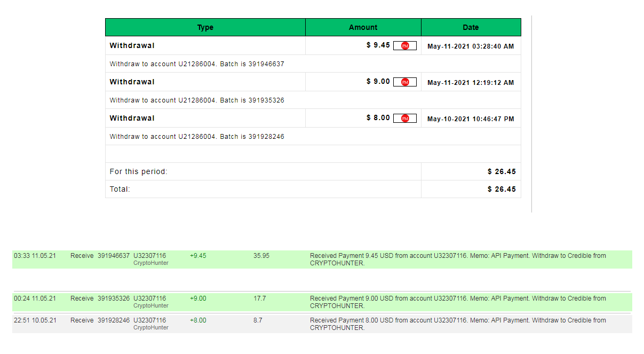Click date May-10-2021 10:46:47 PM
The image size is (644, 354).
point(471,119)
